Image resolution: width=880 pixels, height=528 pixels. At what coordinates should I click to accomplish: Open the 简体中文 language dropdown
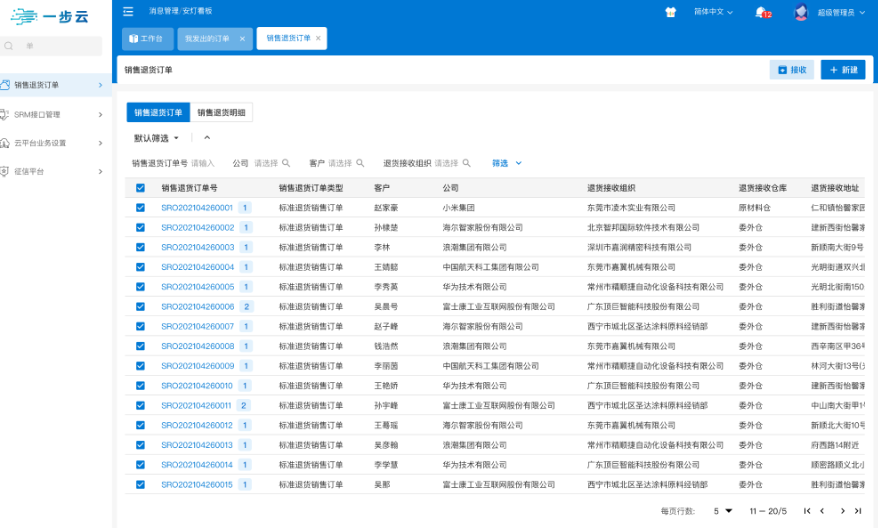click(713, 12)
